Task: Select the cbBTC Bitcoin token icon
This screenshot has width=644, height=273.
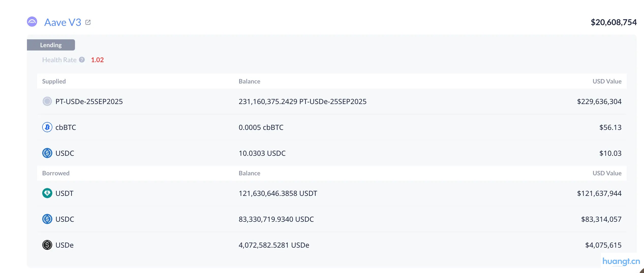Action: pos(47,127)
